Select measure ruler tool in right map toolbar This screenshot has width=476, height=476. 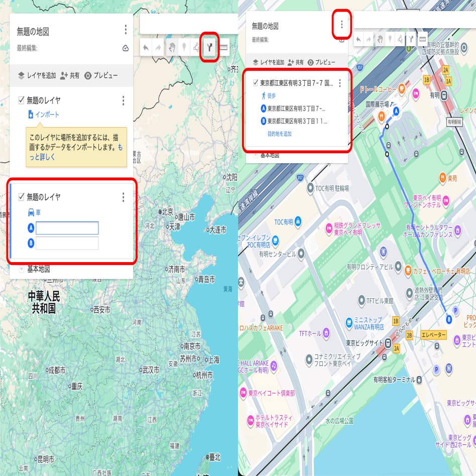pos(422,39)
